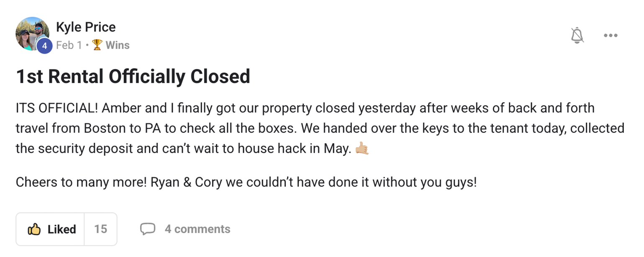Click the Feb 1 post date
This screenshot has height=257, width=644.
point(69,45)
